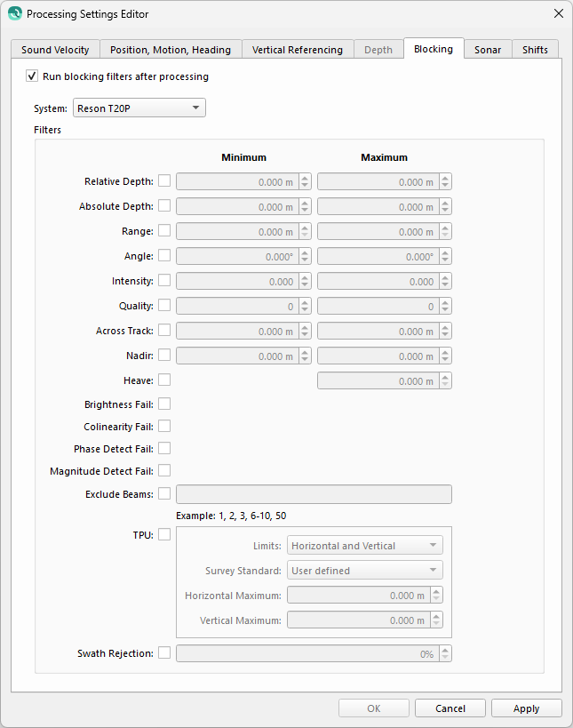Click the Absolute Depth minimum value field
Viewport: 573px width, 728px height.
pyautogui.click(x=236, y=207)
